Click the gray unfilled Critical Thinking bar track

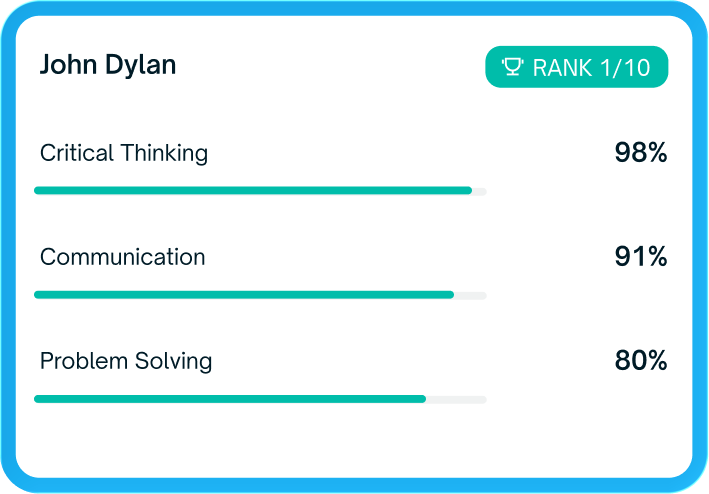coord(480,190)
